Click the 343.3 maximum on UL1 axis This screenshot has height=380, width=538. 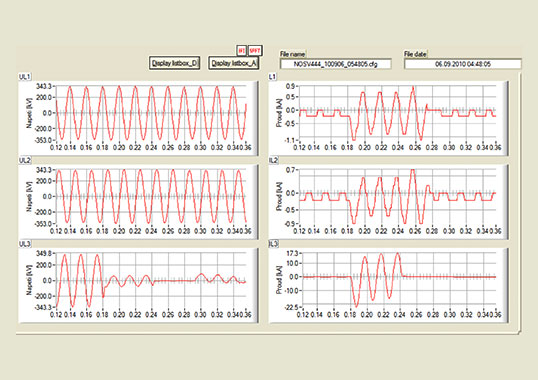pos(44,86)
